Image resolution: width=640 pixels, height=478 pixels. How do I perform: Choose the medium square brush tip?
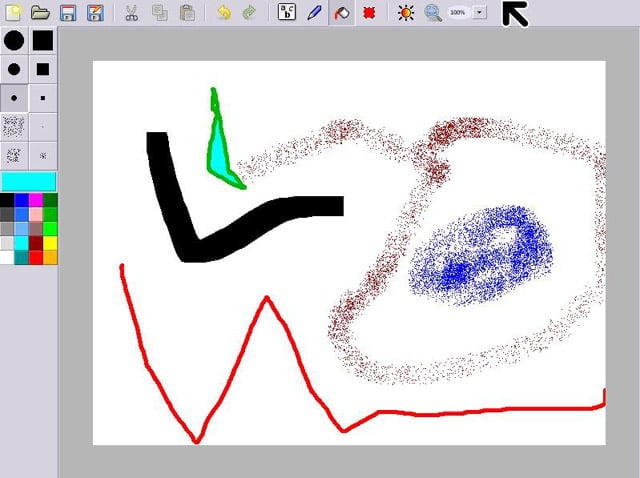tap(43, 69)
